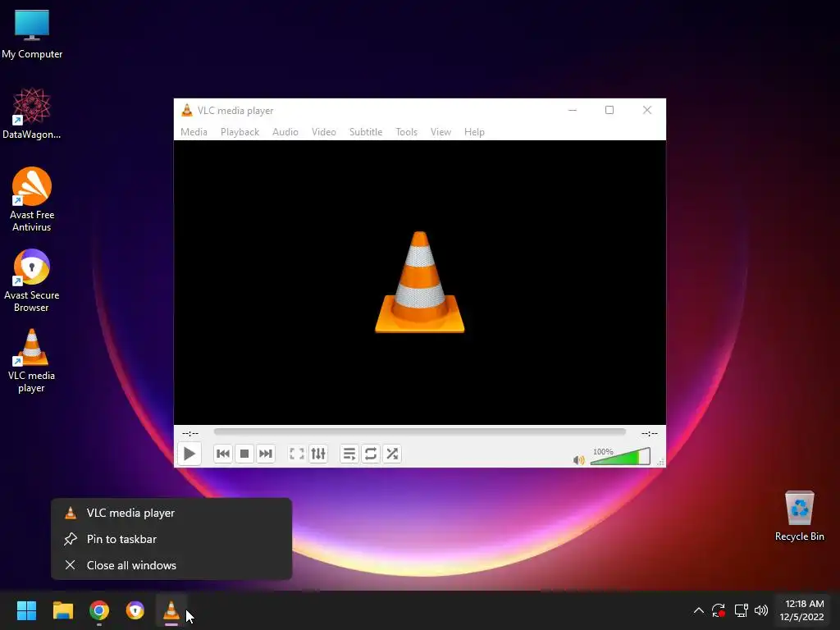Close the VLC media player window
The width and height of the screenshot is (840, 630).
pos(647,111)
